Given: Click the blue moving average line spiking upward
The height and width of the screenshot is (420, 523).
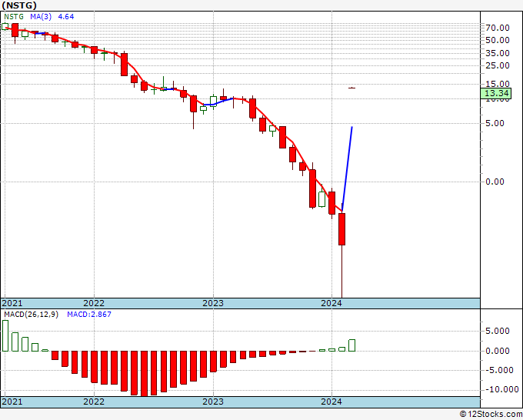Looking at the screenshot, I should pyautogui.click(x=347, y=168).
